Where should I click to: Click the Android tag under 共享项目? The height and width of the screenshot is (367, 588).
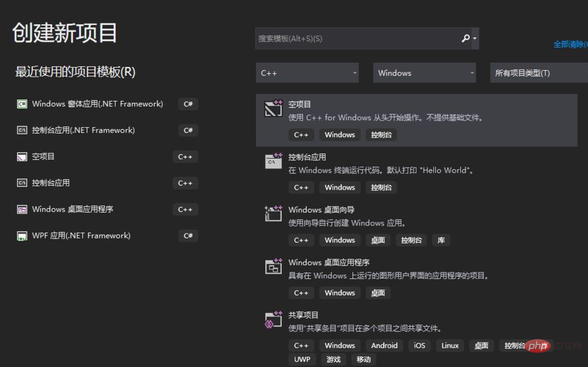pos(385,345)
